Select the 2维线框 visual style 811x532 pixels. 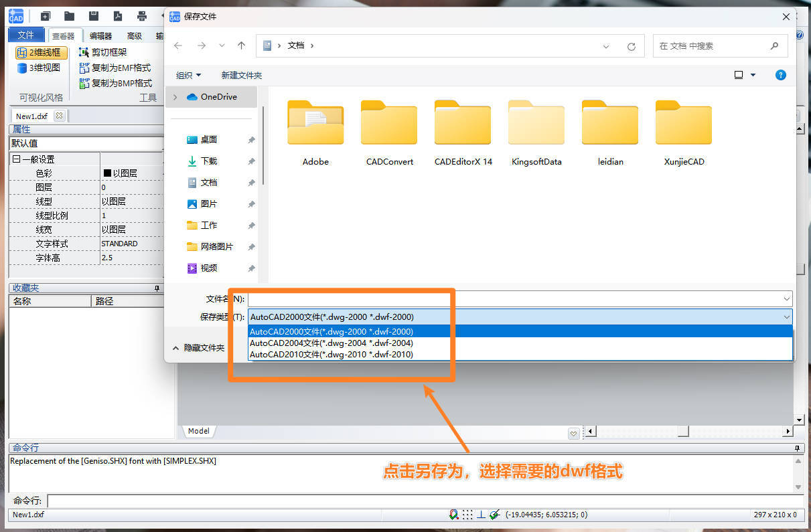click(x=41, y=52)
